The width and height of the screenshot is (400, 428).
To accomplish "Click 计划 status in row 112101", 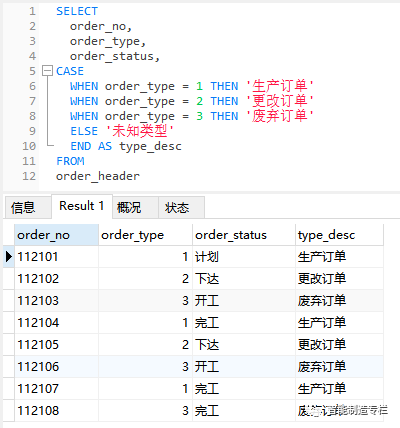I will pyautogui.click(x=244, y=257).
